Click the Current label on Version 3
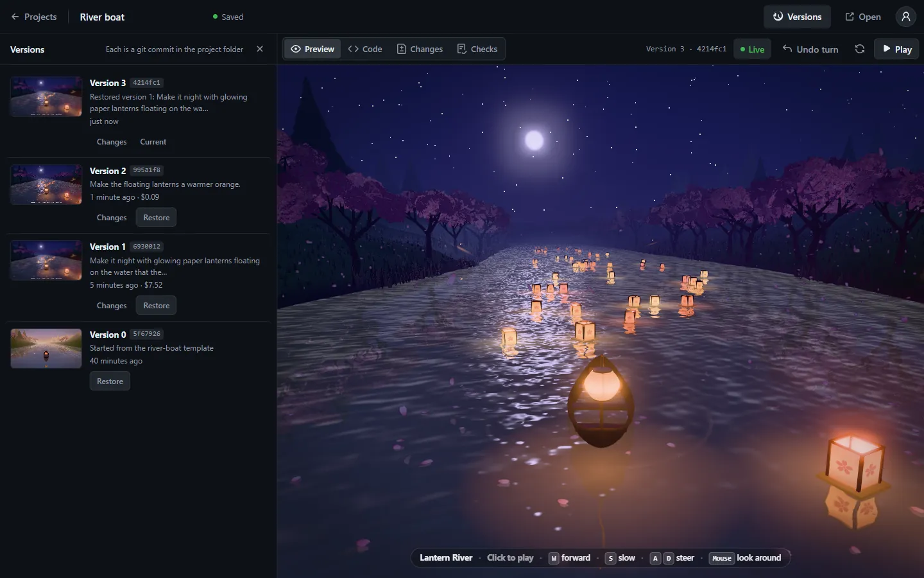Viewport: 924px width, 578px height. pos(153,142)
